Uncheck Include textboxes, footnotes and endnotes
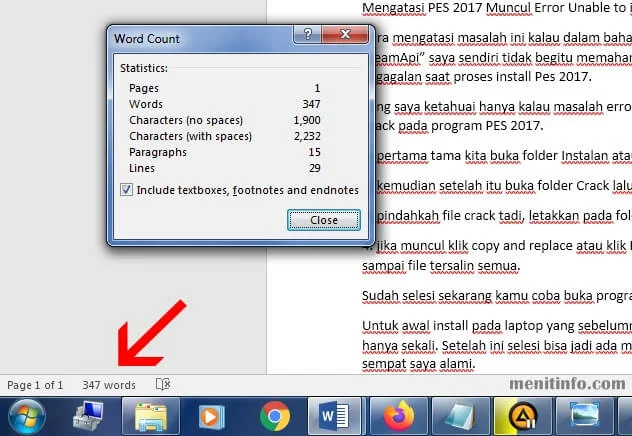The image size is (632, 436). [x=126, y=189]
